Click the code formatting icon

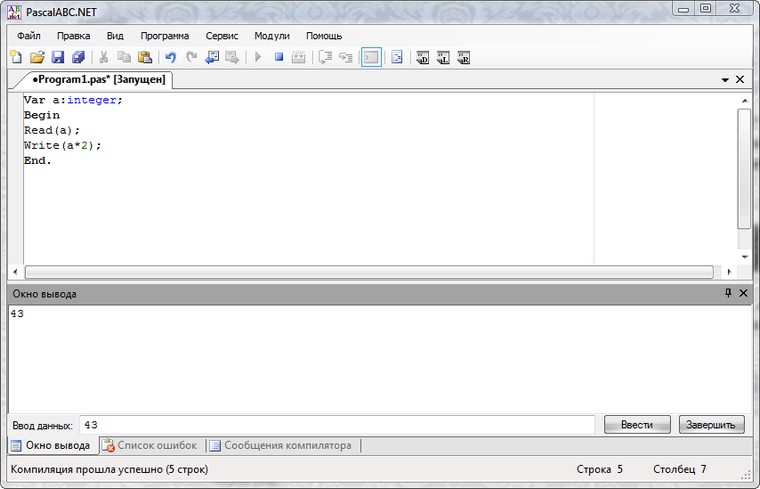397,57
